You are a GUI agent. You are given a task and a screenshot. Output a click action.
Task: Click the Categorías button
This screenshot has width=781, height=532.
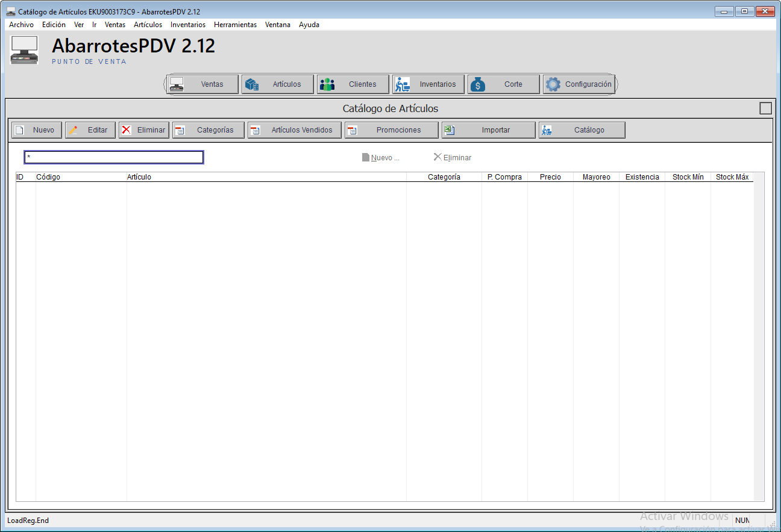point(209,130)
